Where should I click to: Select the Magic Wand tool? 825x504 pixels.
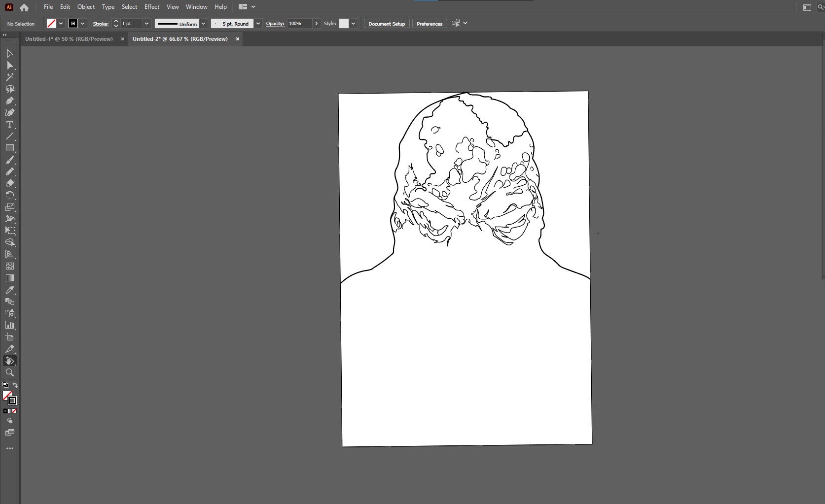point(10,77)
